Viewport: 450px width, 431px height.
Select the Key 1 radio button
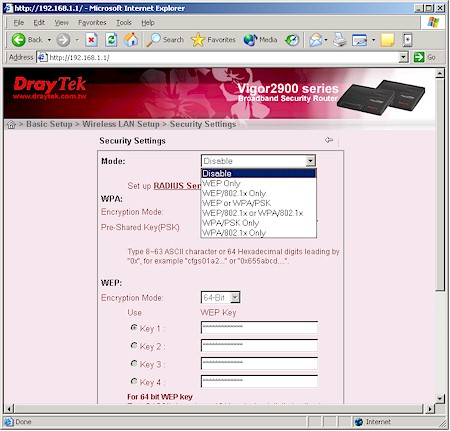tap(134, 328)
